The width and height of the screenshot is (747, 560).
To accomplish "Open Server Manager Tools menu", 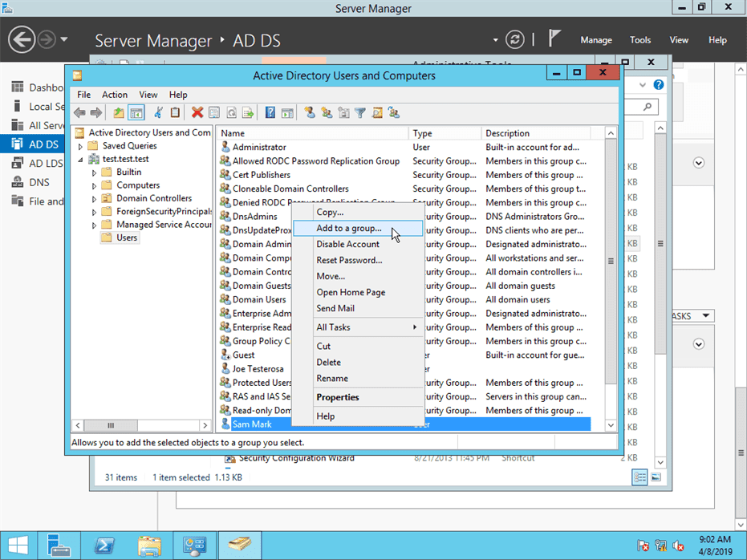I will (x=639, y=40).
